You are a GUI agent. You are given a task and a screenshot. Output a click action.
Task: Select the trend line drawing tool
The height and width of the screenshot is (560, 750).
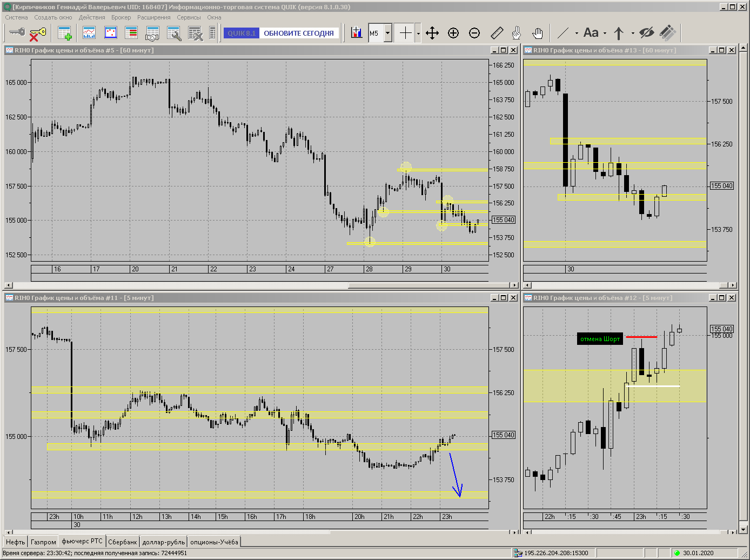coord(563,33)
